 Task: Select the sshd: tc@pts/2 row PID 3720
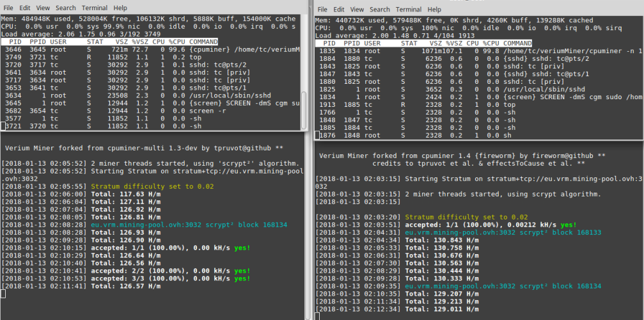[x=151, y=65]
